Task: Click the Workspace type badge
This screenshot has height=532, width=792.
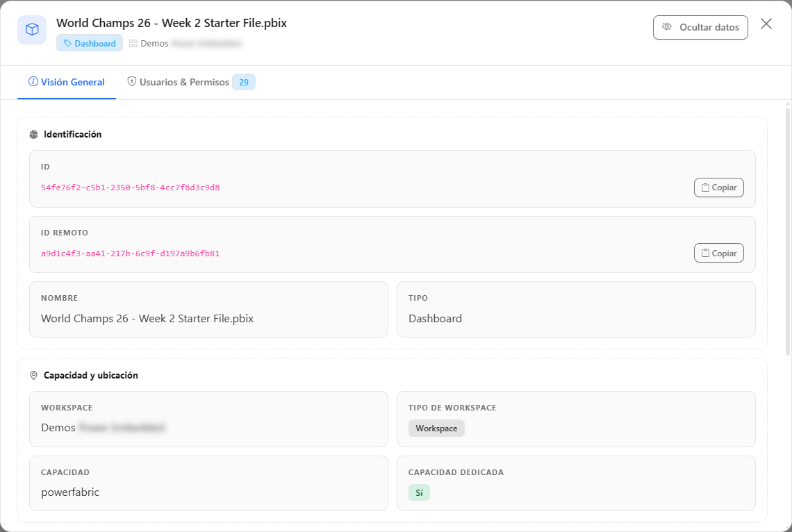Action: tap(436, 429)
